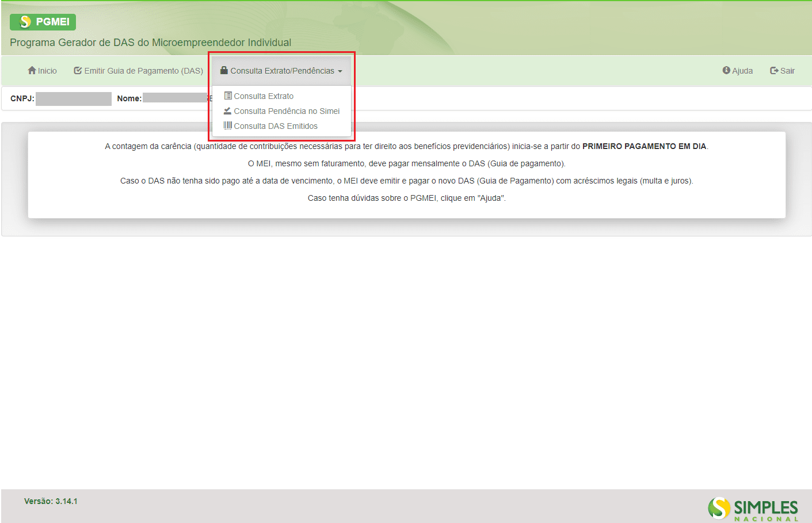812x523 pixels.
Task: Click the icon beside Consulta Pendência no Simei
Action: tap(228, 110)
